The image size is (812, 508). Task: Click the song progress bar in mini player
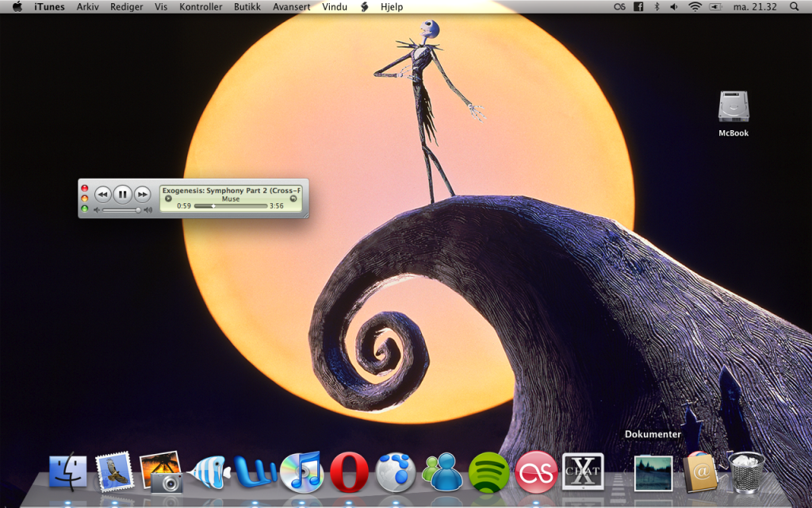coord(231,206)
